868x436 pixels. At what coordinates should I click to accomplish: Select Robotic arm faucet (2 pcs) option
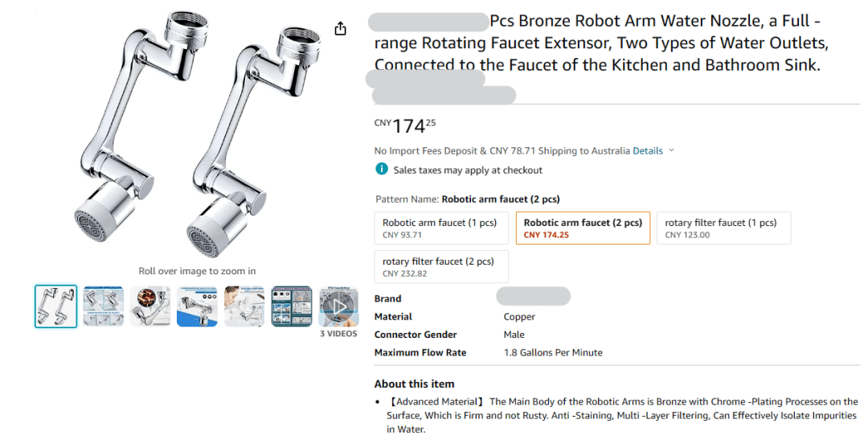click(583, 228)
